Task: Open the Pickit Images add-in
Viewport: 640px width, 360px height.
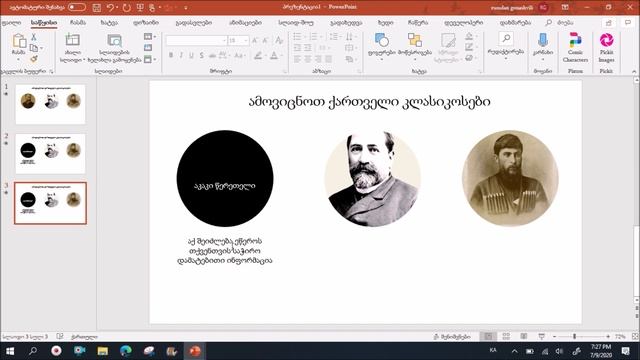Action: (606, 47)
